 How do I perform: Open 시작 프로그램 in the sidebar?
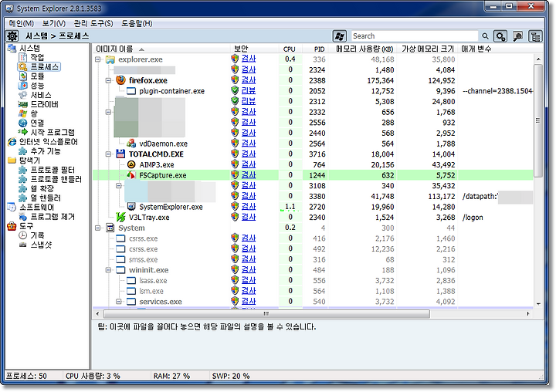(53, 132)
